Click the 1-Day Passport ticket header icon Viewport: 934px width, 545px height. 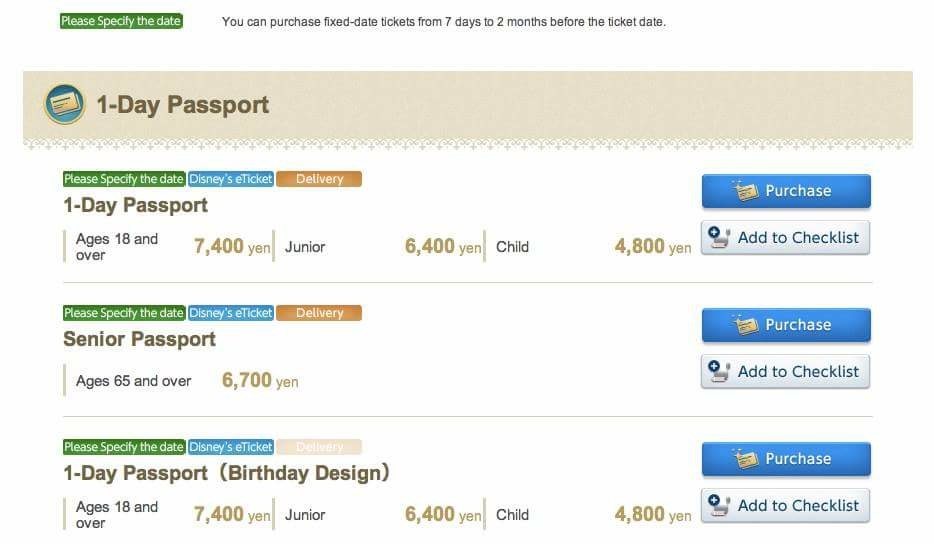point(64,104)
